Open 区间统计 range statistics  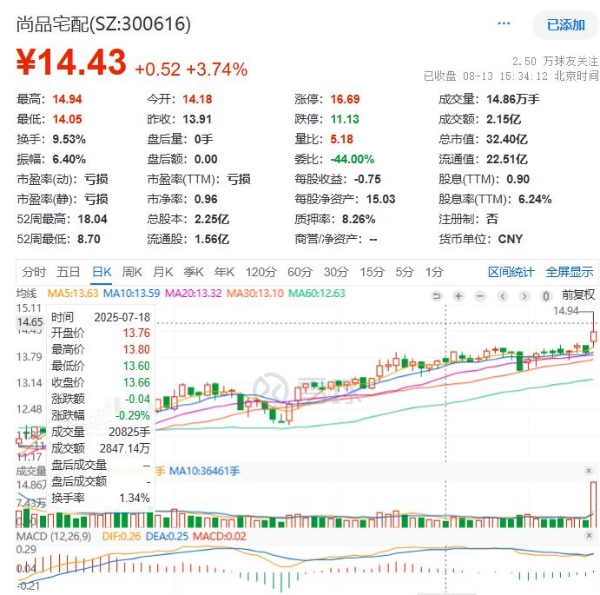click(511, 272)
